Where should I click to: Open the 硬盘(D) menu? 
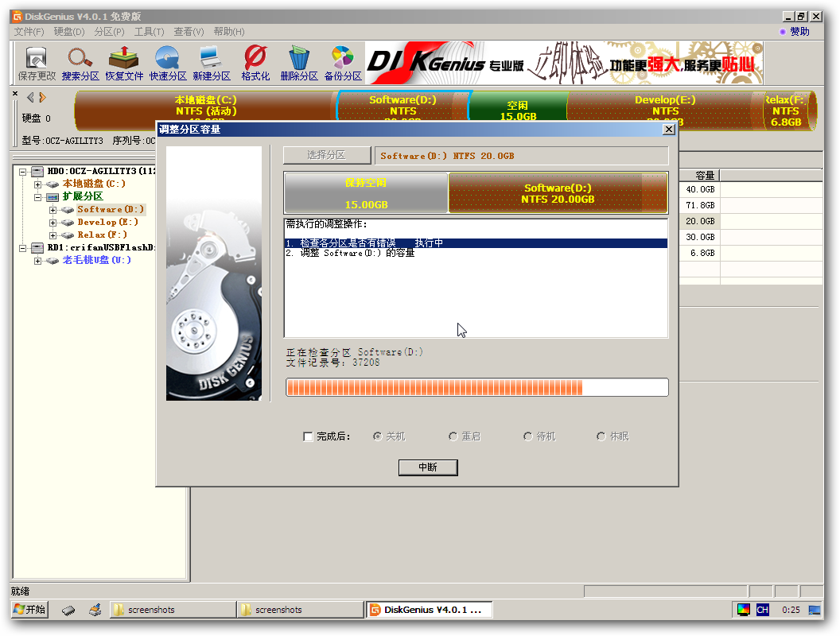coord(69,32)
